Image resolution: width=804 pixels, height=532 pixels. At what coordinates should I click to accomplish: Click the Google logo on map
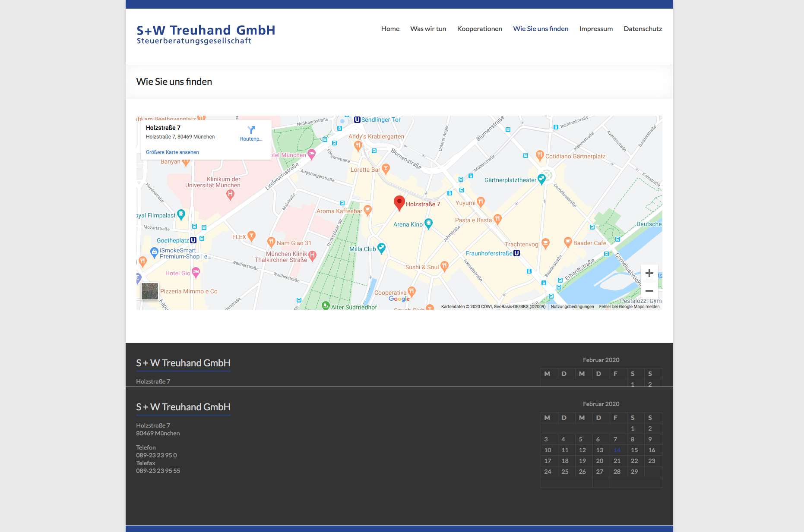pos(399,299)
